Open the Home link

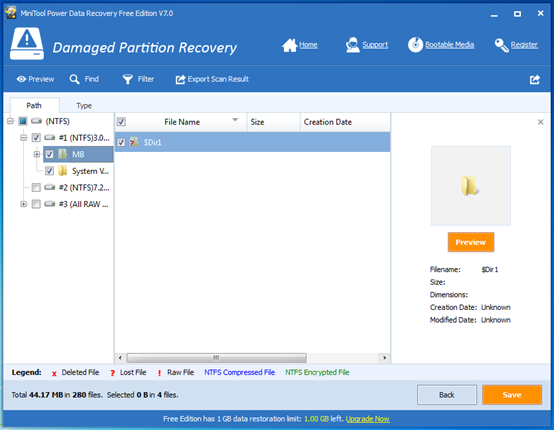pos(308,45)
